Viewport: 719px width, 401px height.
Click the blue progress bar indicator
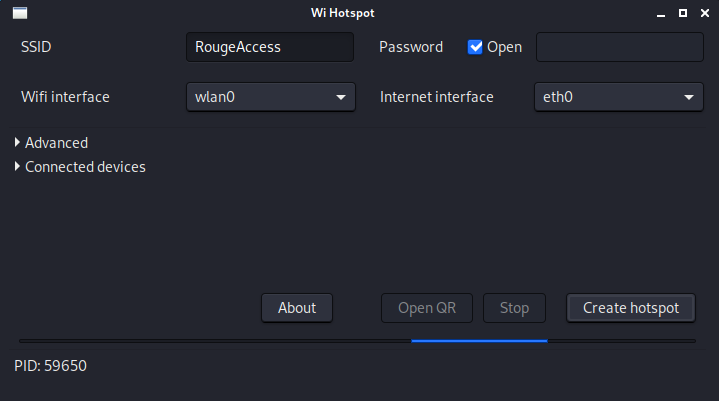pos(479,341)
